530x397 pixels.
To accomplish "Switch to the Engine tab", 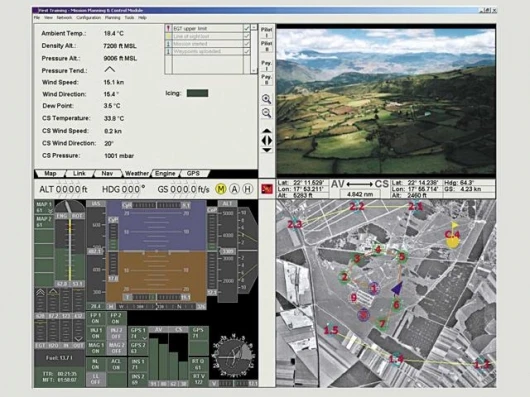I will click(x=165, y=173).
